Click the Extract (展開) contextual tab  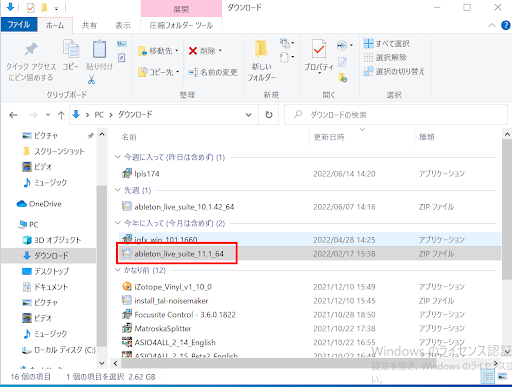[x=181, y=9]
